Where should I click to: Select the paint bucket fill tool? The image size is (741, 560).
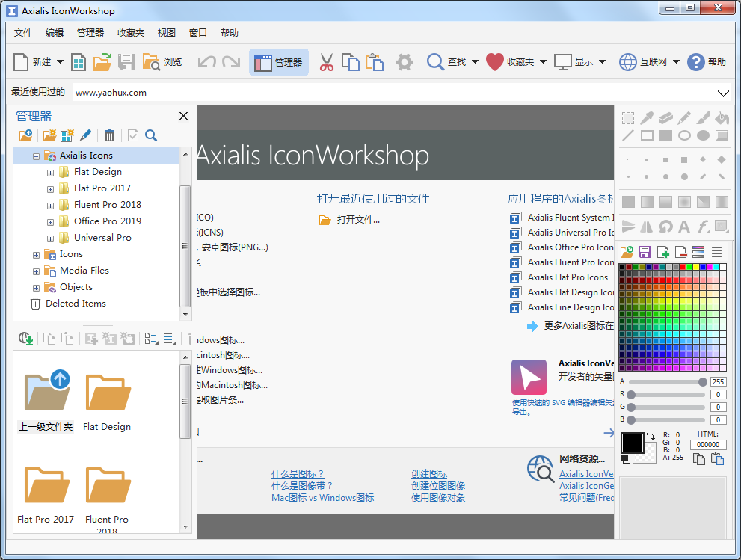722,117
